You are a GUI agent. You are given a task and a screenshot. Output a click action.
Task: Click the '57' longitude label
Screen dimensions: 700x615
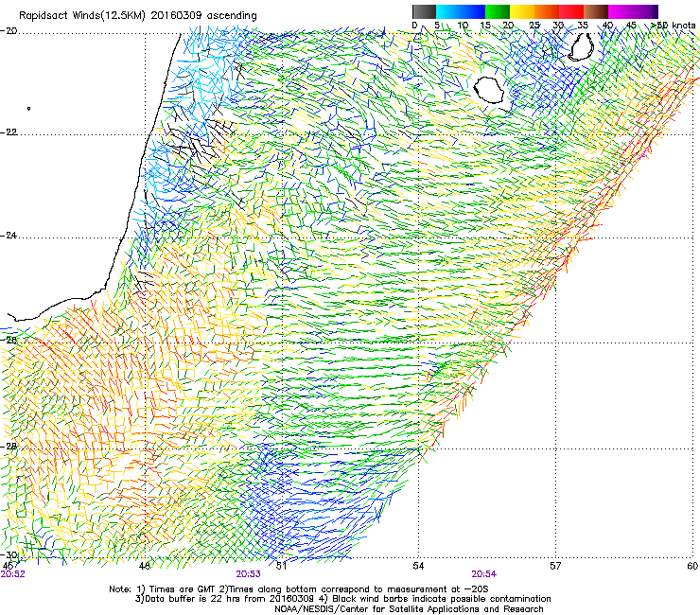(x=555, y=566)
